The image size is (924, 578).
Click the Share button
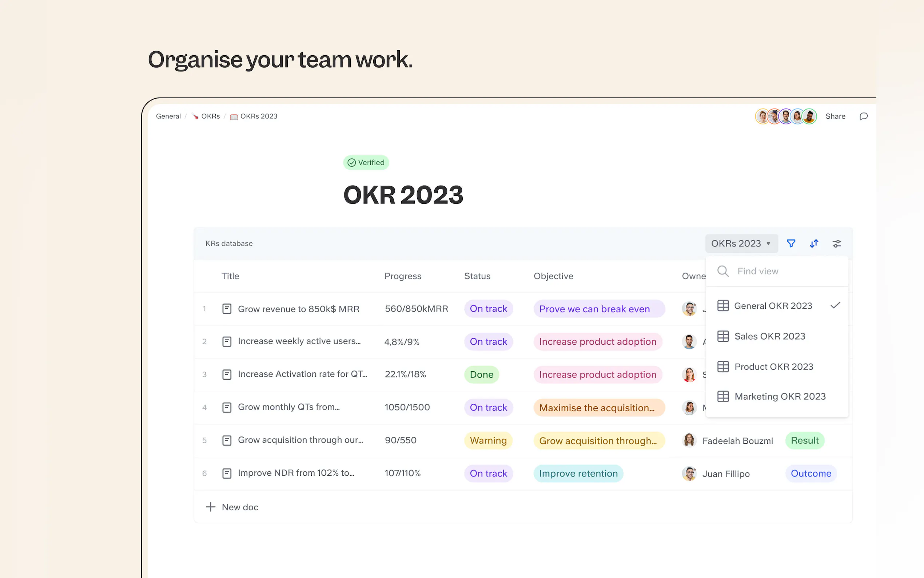[x=835, y=116]
